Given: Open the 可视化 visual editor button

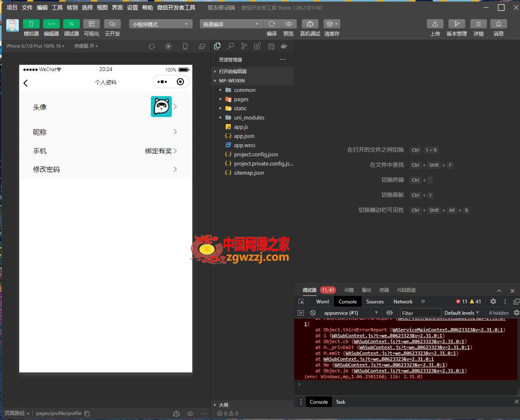Looking at the screenshot, I should (x=91, y=24).
